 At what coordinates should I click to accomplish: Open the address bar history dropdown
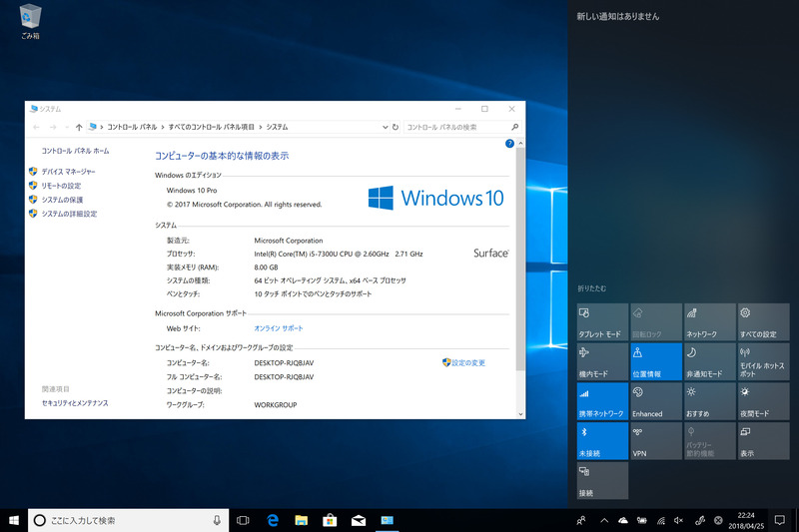[x=386, y=128]
